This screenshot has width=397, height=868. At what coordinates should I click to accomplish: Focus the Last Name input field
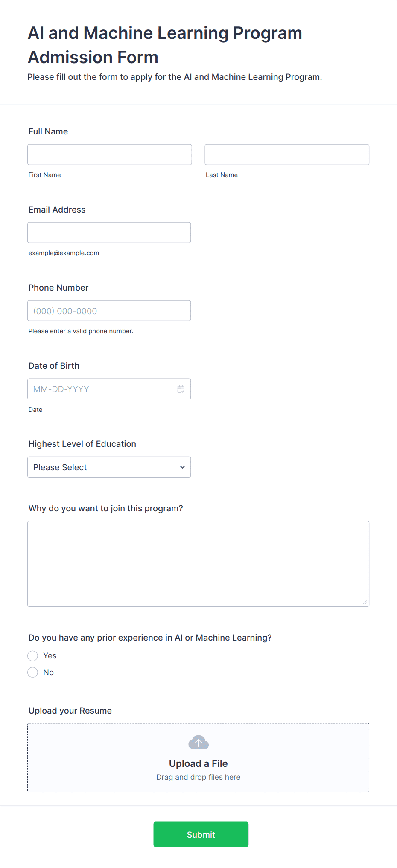click(x=287, y=154)
